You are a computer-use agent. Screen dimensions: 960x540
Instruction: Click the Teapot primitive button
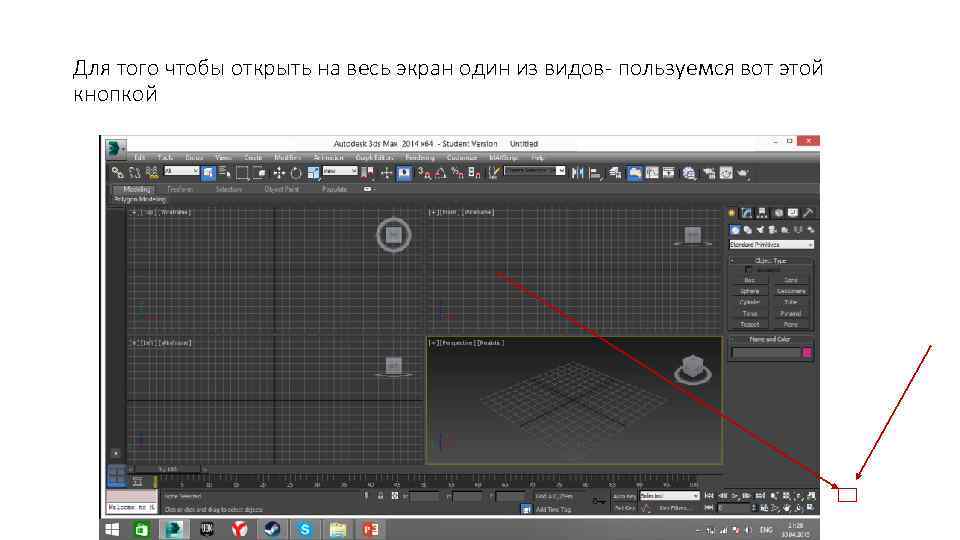pyautogui.click(x=750, y=324)
